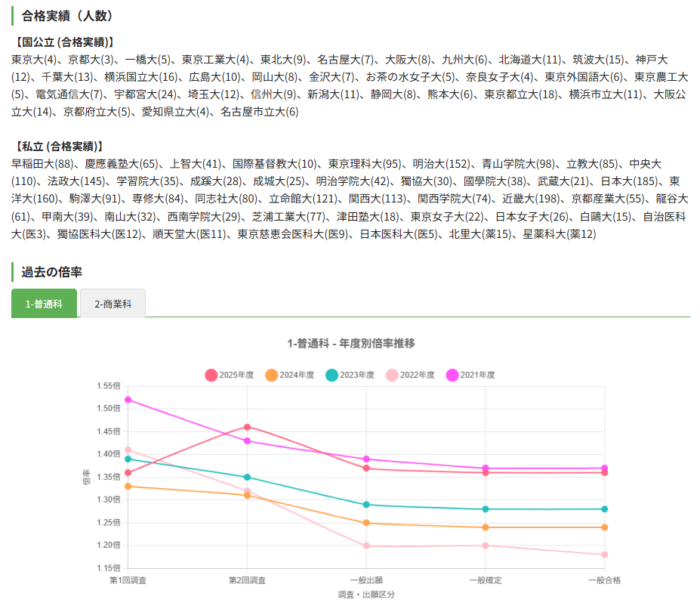Select the teal 2023年度 point at 一般出願
700x615 pixels.
click(x=366, y=505)
